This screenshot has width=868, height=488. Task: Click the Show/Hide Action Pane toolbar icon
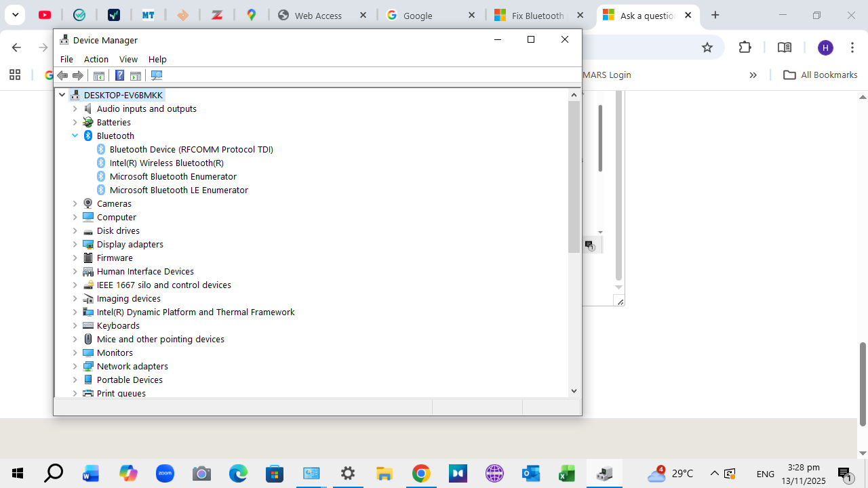[136, 75]
